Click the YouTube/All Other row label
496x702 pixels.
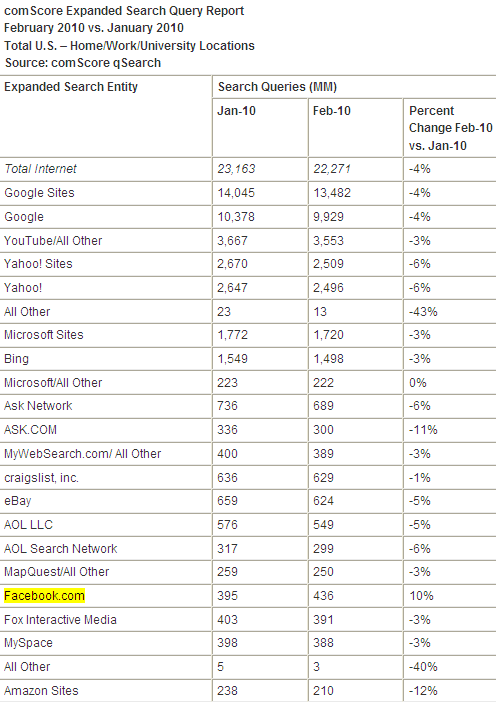(53, 241)
